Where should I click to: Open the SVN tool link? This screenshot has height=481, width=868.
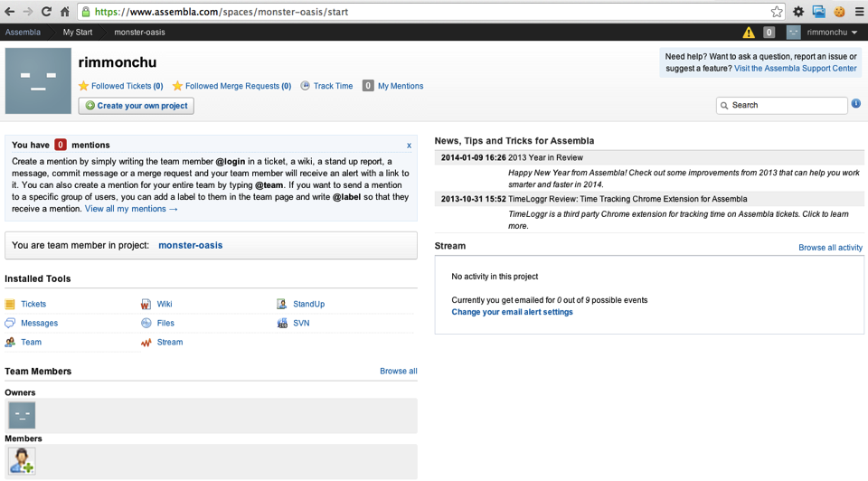tap(301, 324)
